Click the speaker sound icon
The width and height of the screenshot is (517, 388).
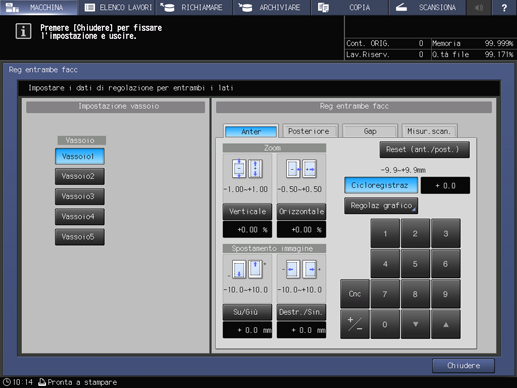479,7
